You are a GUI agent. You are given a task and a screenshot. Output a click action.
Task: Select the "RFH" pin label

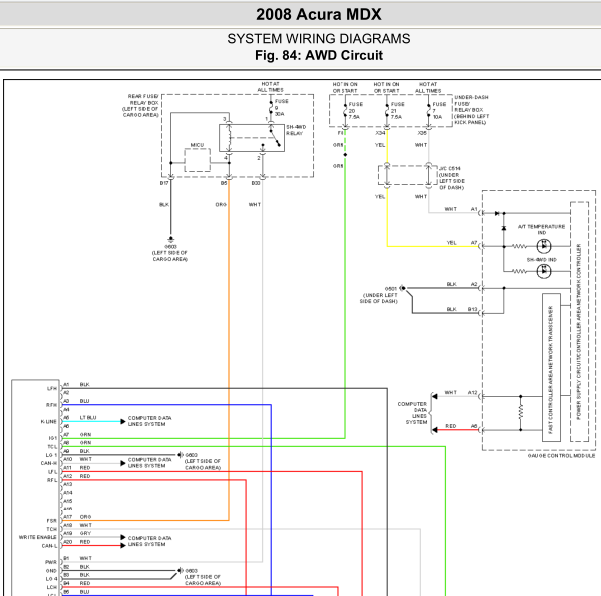51,405
